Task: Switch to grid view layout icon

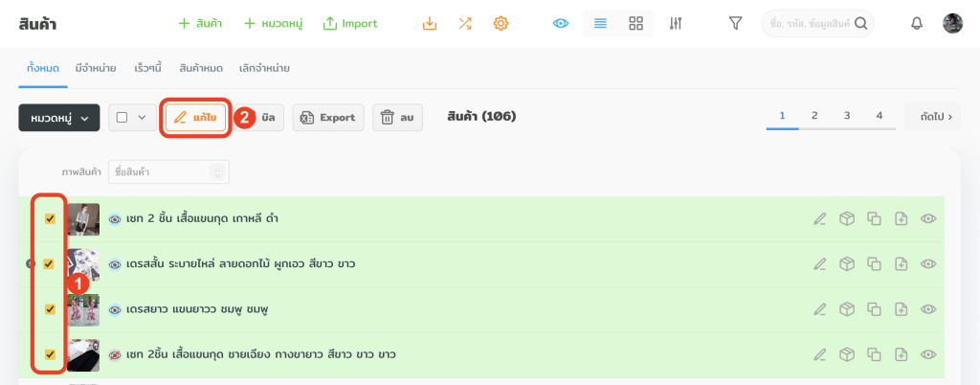Action: 635,23
